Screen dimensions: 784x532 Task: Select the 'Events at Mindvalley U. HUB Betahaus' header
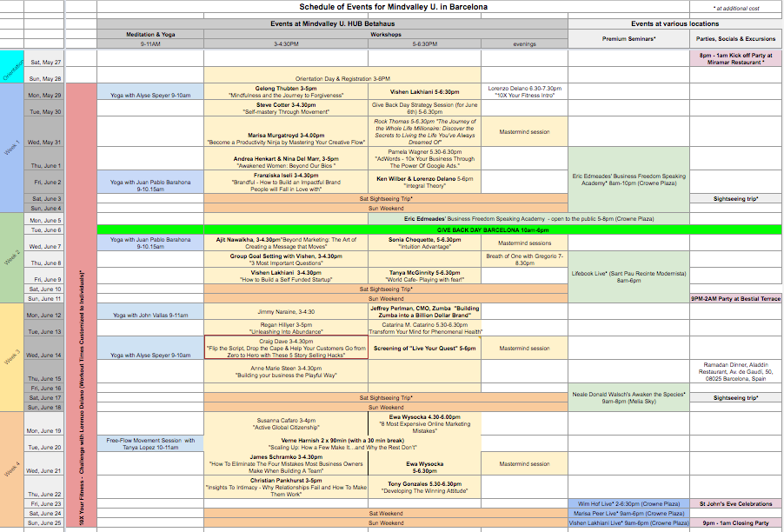[x=333, y=24]
